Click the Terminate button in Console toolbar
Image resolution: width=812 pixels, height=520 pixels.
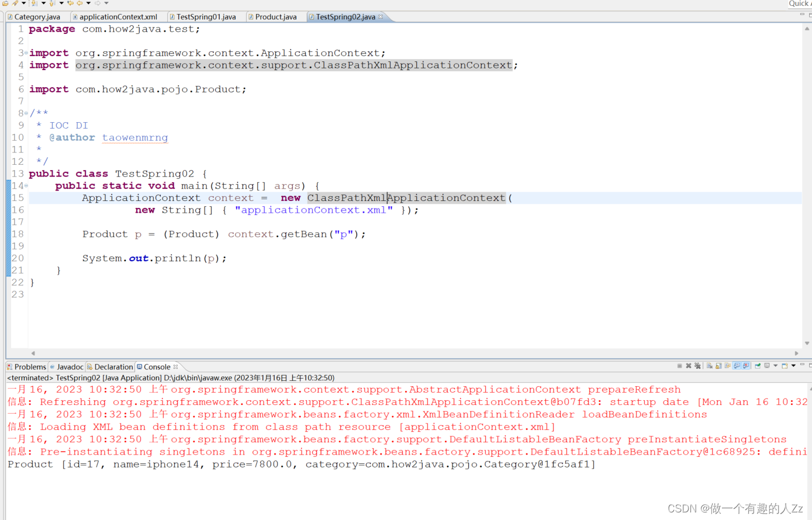click(x=679, y=366)
